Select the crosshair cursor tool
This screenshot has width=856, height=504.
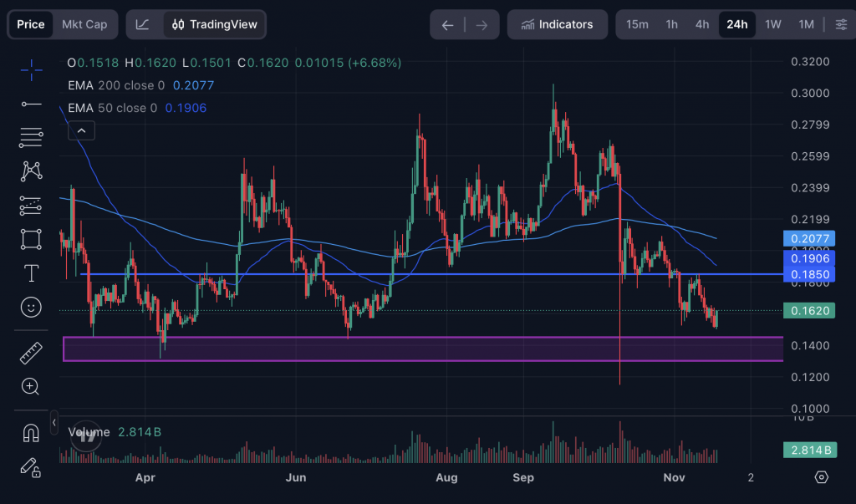click(31, 70)
